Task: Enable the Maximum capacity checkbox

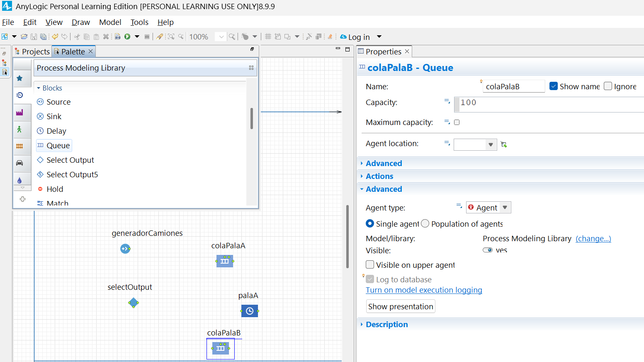Action: click(x=457, y=122)
